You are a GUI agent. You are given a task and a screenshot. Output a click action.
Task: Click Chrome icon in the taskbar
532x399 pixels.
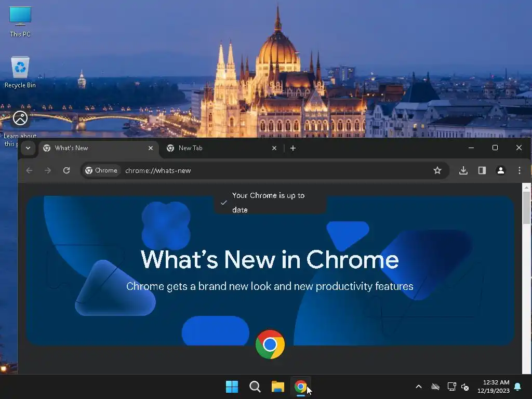(x=301, y=387)
